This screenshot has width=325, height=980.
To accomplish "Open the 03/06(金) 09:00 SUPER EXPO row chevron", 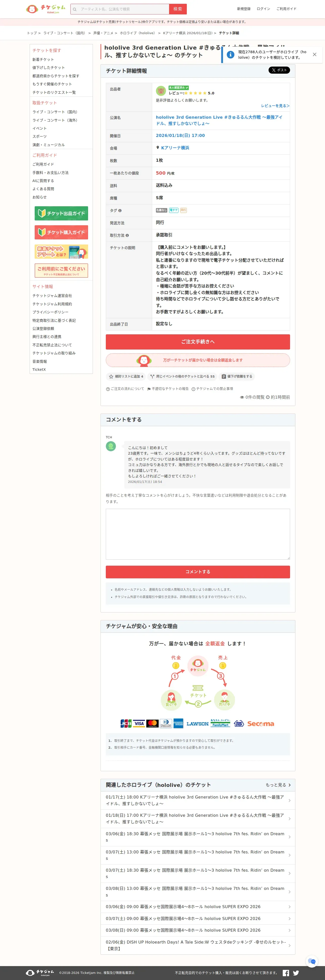I will coord(289,907).
